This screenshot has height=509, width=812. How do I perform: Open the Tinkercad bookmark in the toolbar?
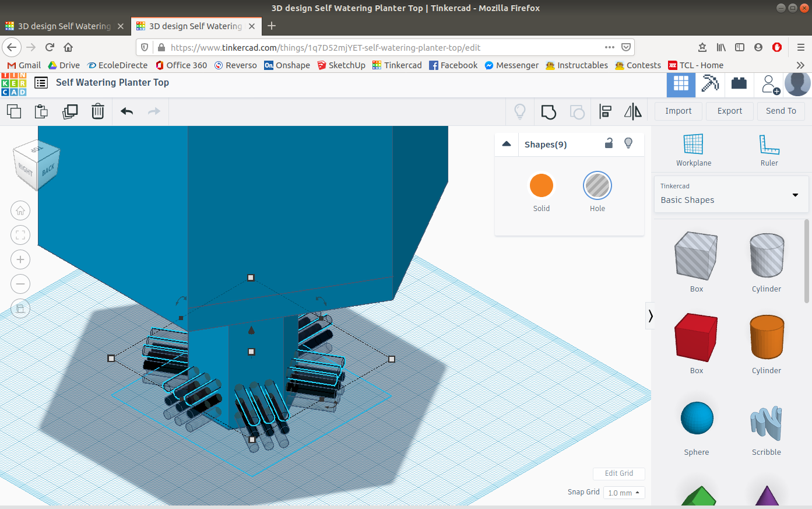(397, 65)
